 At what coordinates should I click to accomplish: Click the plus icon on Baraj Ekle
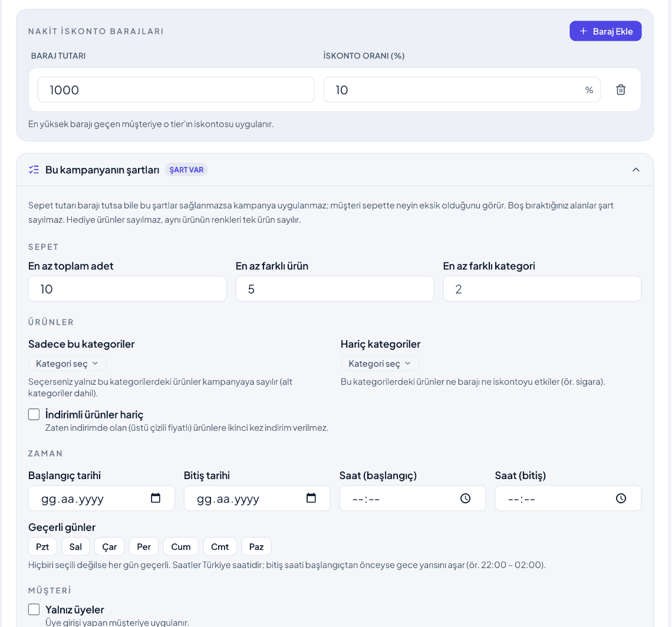(x=584, y=31)
